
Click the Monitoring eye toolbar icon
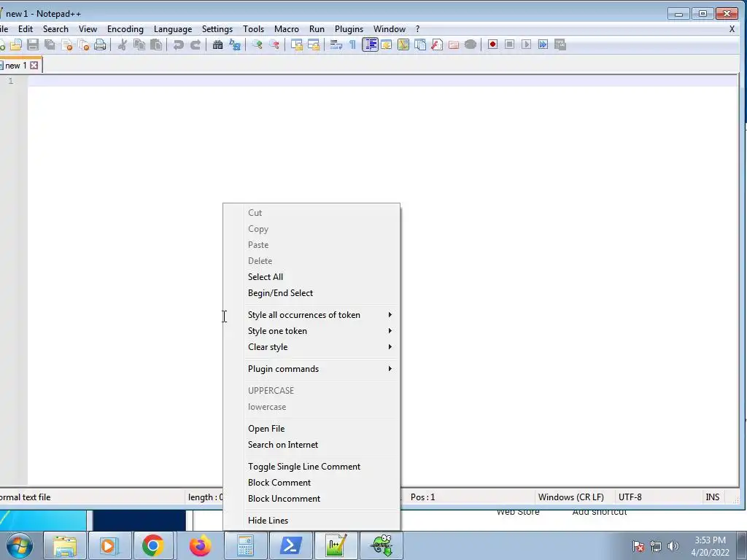click(471, 44)
